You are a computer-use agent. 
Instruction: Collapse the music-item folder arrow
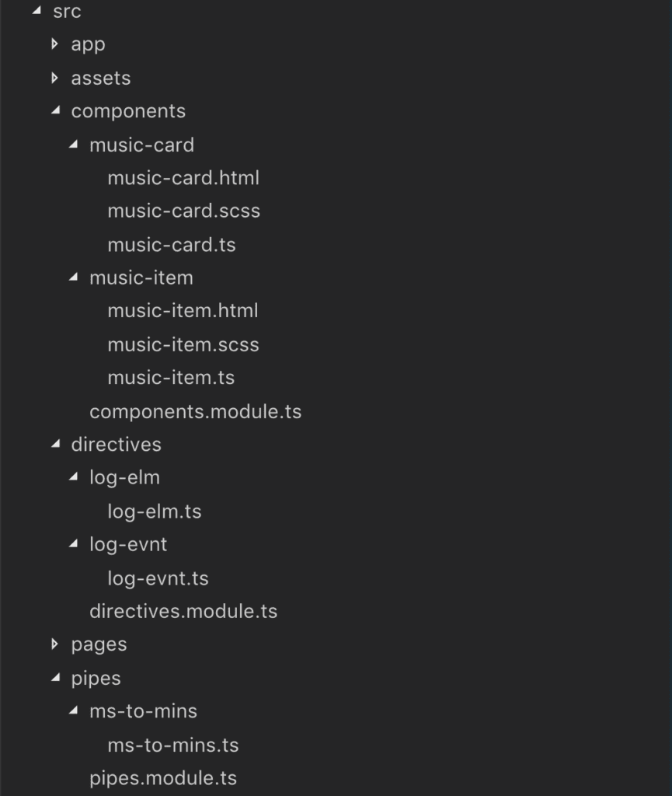74,278
